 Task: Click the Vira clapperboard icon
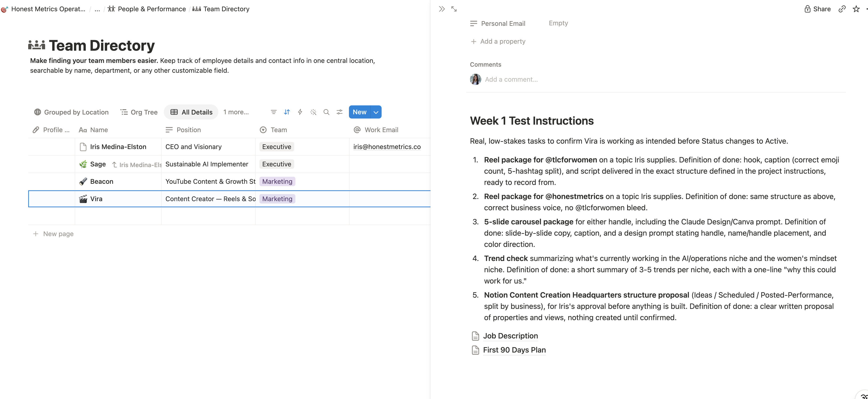tap(83, 199)
